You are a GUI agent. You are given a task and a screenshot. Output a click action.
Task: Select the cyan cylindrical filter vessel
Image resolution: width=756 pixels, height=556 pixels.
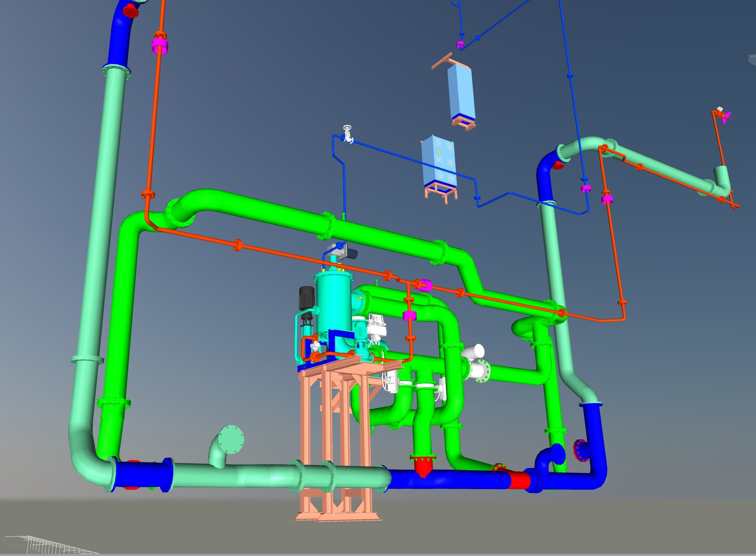[x=333, y=303]
